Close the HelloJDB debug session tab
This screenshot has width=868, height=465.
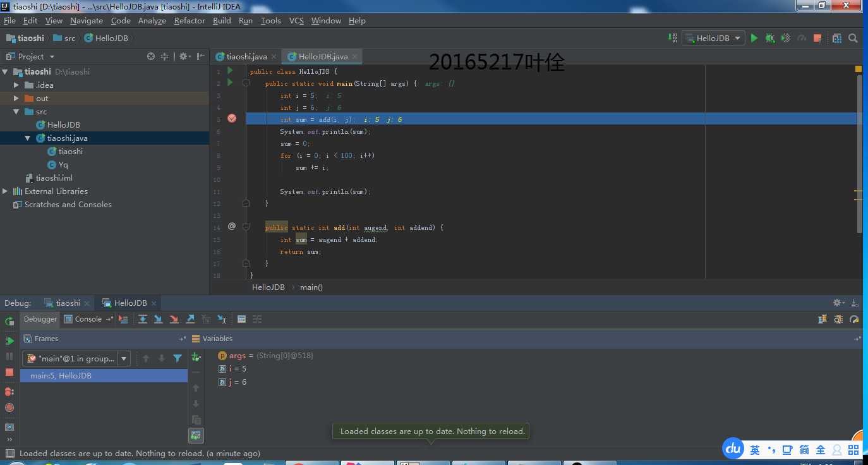154,303
